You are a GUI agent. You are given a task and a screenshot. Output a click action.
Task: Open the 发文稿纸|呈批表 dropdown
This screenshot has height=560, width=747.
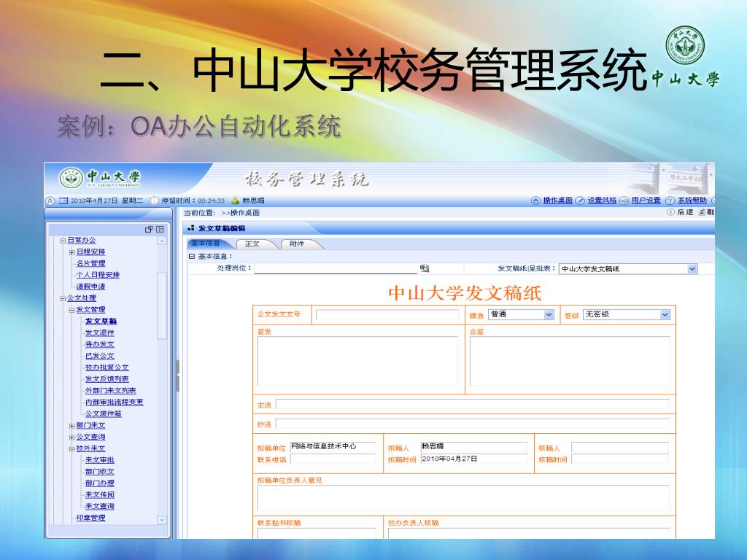pyautogui.click(x=692, y=269)
